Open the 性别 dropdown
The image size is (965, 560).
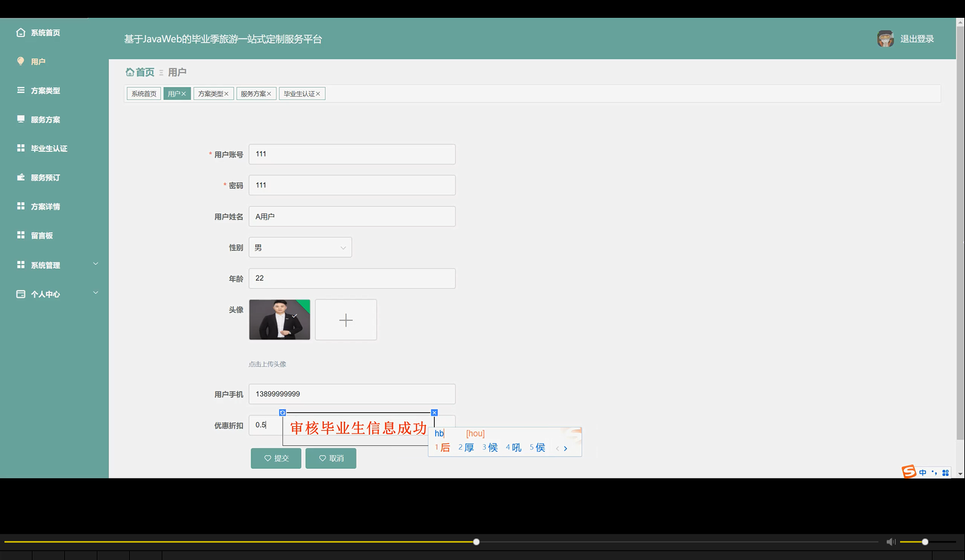point(300,248)
